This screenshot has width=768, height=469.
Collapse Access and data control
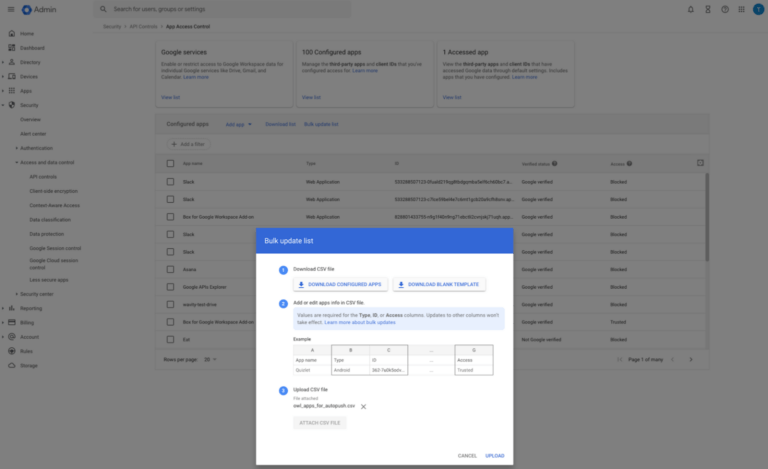17,162
